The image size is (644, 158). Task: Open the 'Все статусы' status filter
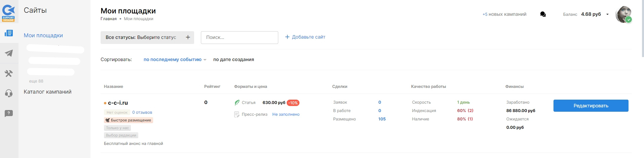[x=147, y=37]
